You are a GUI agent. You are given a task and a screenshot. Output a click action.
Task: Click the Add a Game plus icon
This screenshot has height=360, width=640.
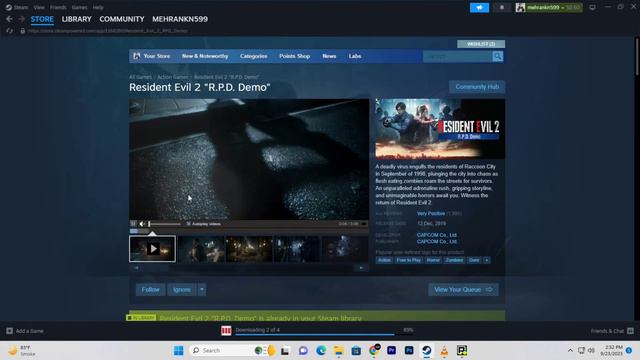(9, 331)
